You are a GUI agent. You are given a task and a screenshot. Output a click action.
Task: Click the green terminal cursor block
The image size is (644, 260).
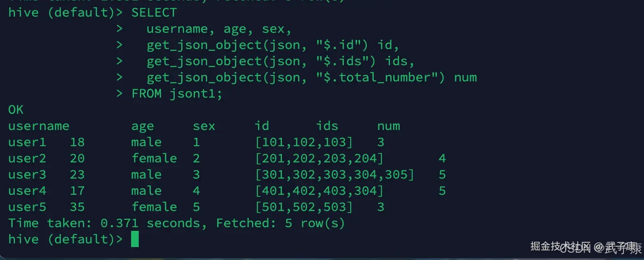135,239
